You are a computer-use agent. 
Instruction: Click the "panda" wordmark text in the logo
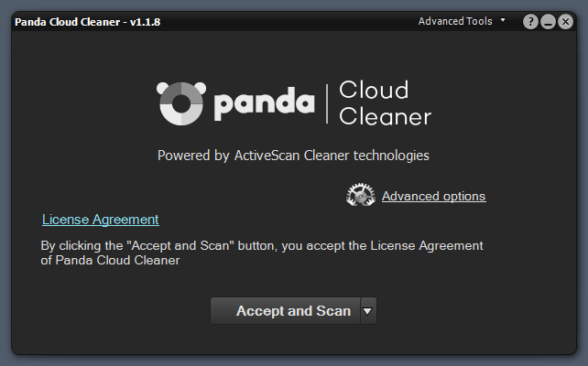click(x=264, y=104)
